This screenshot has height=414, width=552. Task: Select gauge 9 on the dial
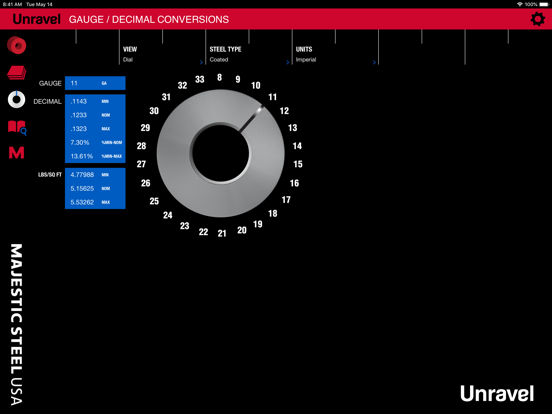tap(238, 80)
